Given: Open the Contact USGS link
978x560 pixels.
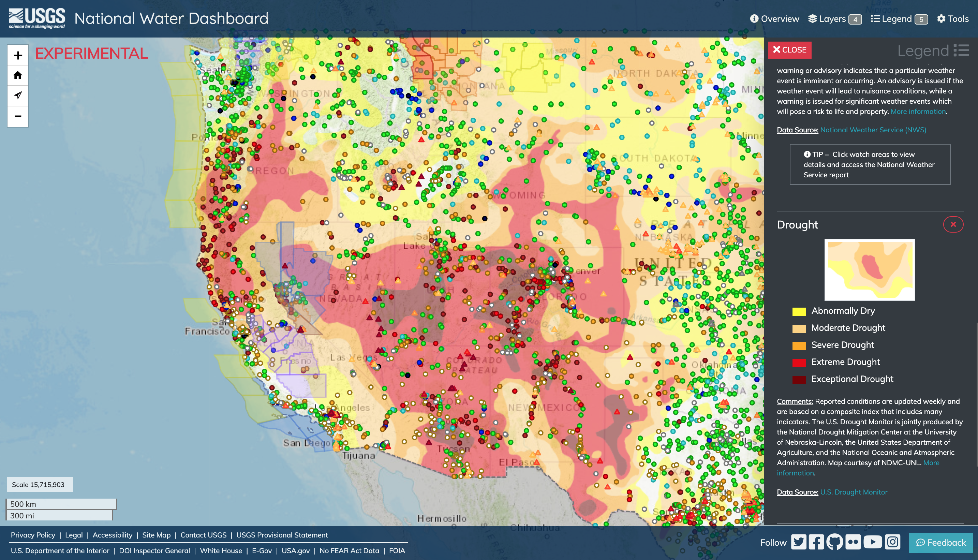Looking at the screenshot, I should (204, 535).
